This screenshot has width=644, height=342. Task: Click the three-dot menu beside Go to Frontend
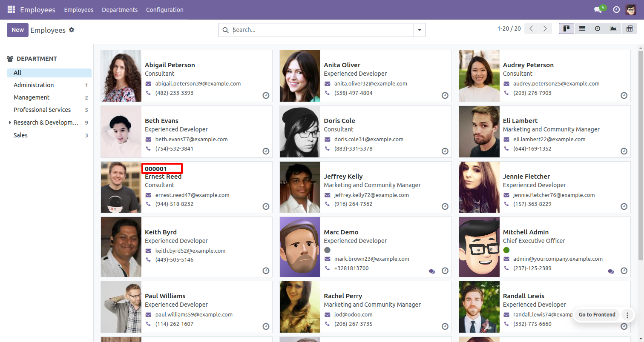click(x=627, y=315)
